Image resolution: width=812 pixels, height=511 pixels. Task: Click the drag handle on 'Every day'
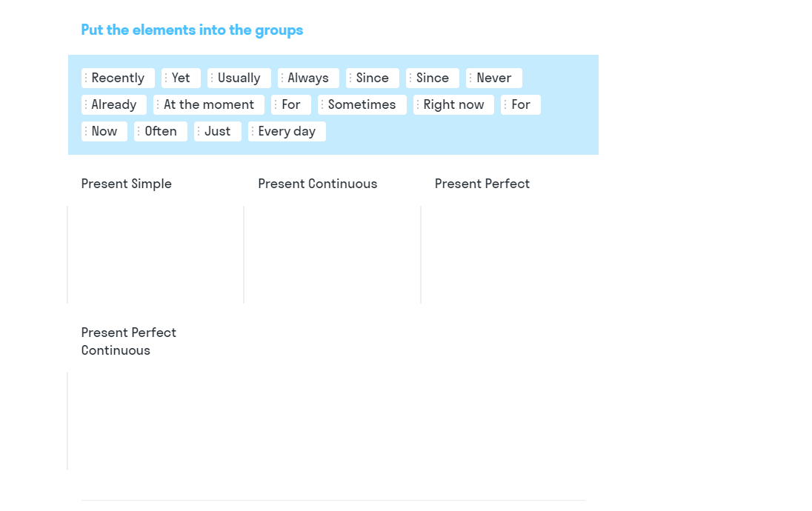click(x=253, y=132)
